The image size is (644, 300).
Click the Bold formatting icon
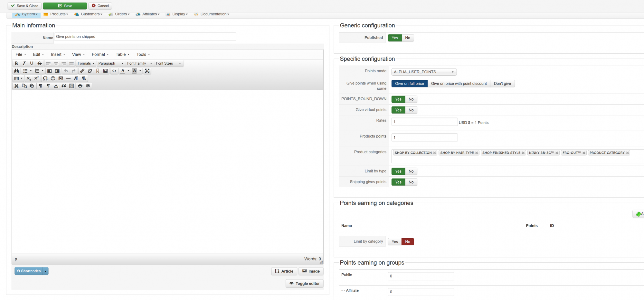[x=16, y=63]
